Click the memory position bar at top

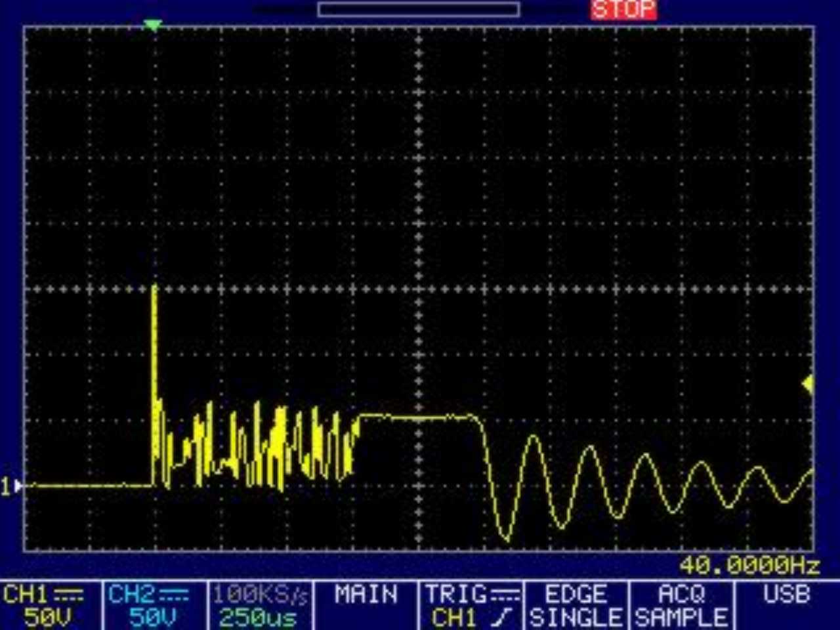tap(419, 9)
